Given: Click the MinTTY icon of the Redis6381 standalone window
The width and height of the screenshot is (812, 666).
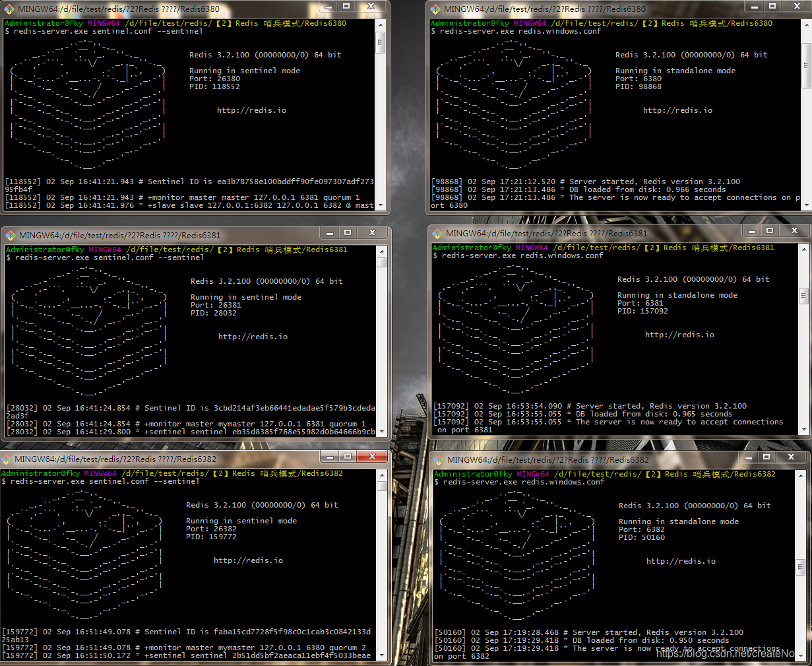Looking at the screenshot, I should pyautogui.click(x=437, y=233).
